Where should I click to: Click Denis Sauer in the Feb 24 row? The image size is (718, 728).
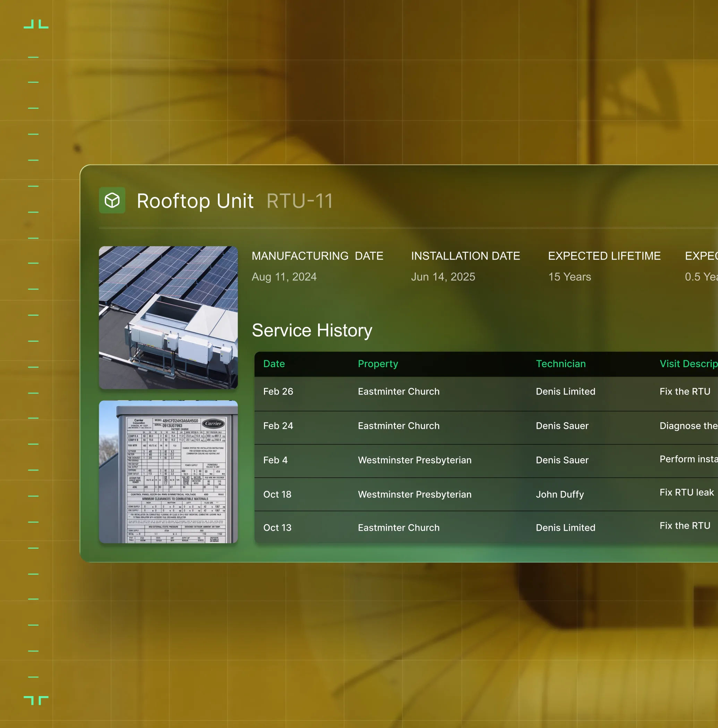[562, 426]
